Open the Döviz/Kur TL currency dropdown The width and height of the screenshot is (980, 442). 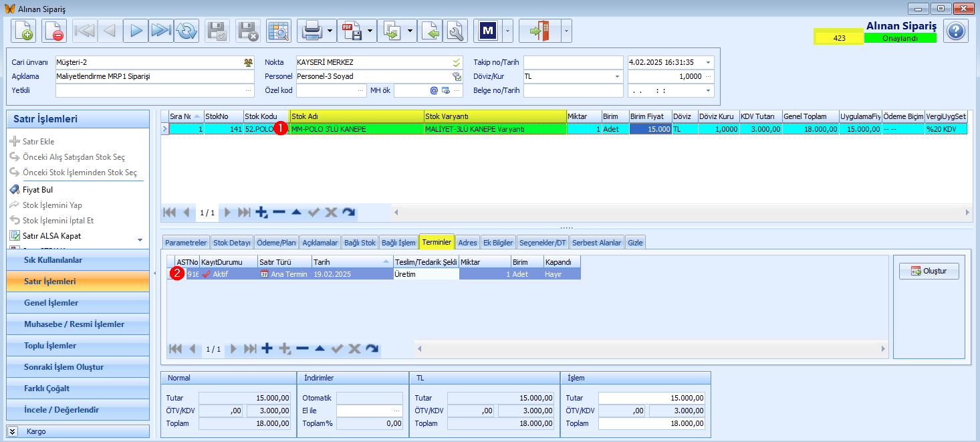tap(618, 76)
